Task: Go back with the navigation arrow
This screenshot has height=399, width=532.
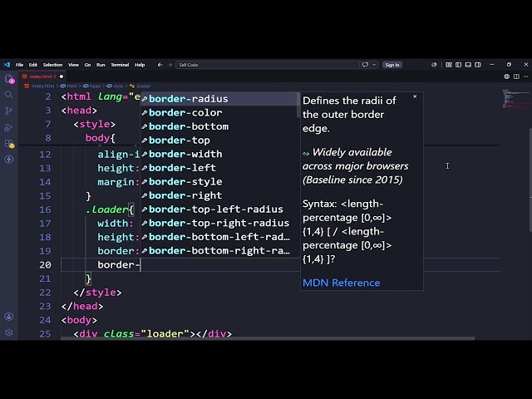Action: (160, 65)
